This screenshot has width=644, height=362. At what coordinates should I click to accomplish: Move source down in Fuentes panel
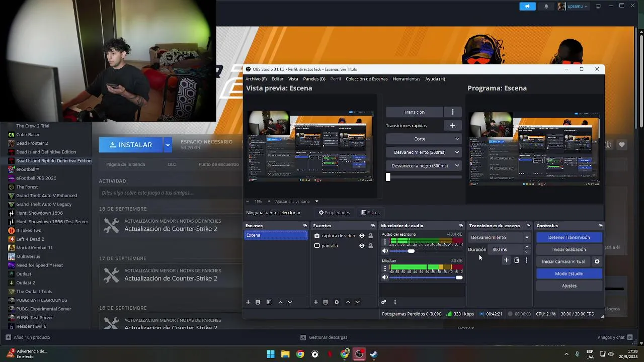click(358, 302)
